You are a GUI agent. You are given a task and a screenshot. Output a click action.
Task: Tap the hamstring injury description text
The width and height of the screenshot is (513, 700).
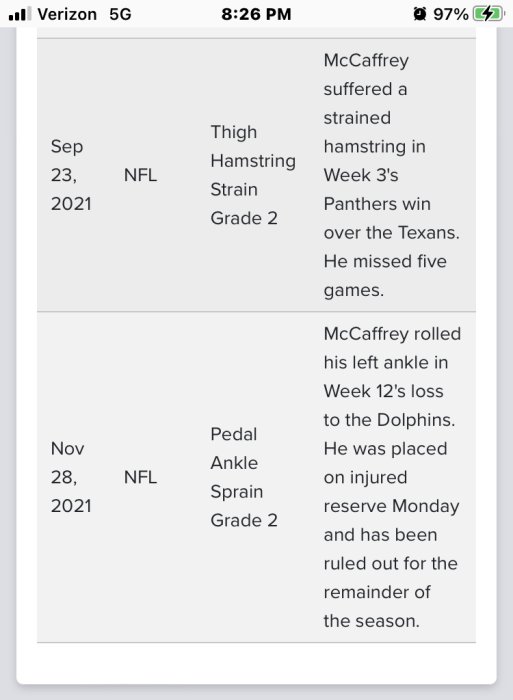point(392,175)
